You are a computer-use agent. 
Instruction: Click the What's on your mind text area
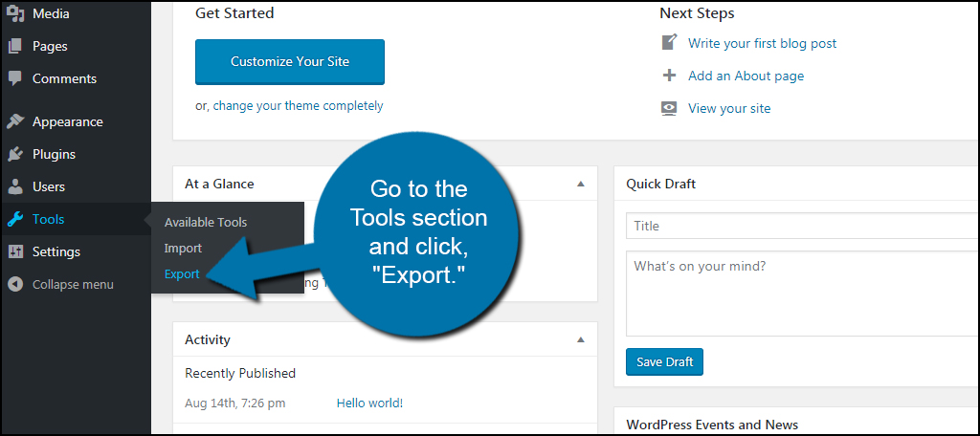click(802, 294)
